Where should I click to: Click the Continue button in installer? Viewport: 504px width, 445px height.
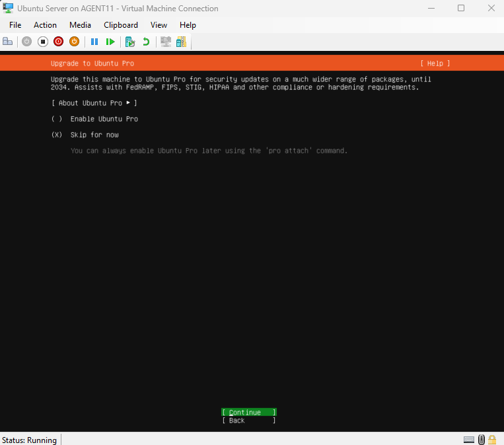click(x=248, y=413)
